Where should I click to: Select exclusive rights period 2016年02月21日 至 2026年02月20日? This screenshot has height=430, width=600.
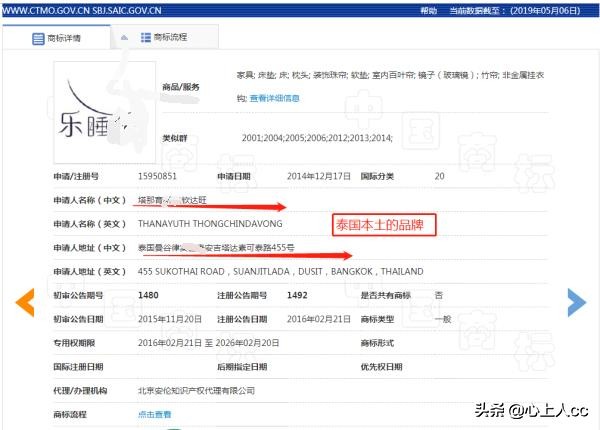click(x=209, y=343)
